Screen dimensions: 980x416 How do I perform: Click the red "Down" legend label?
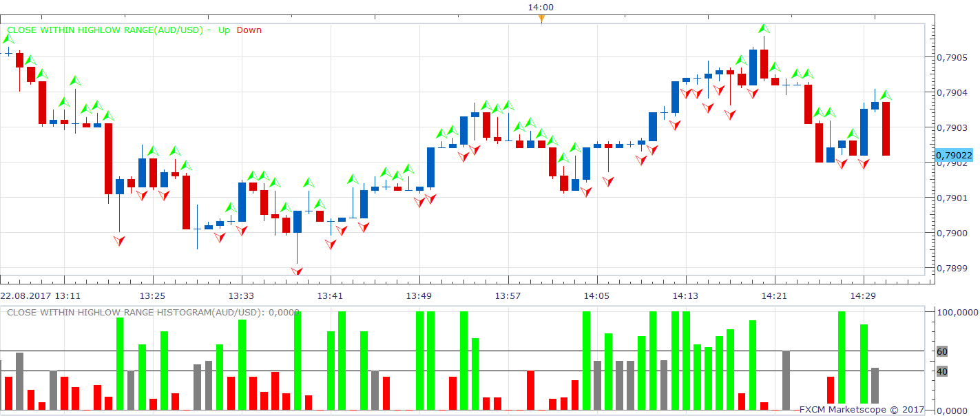click(249, 30)
